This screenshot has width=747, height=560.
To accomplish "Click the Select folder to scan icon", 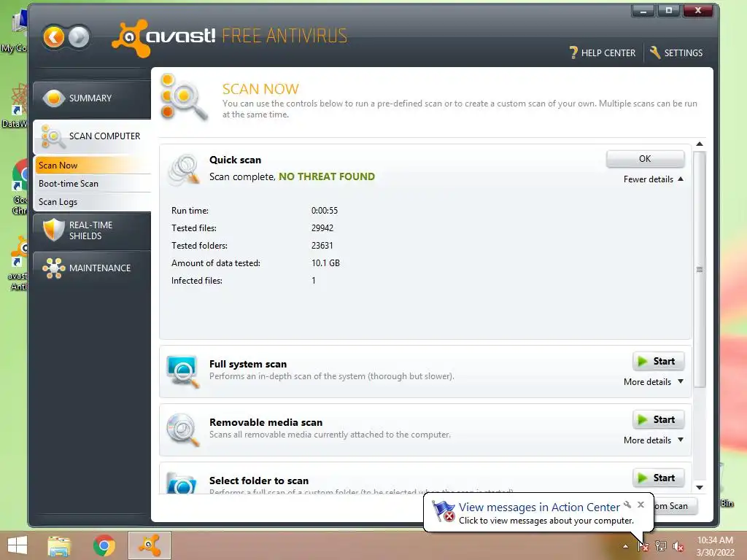I will tap(182, 483).
